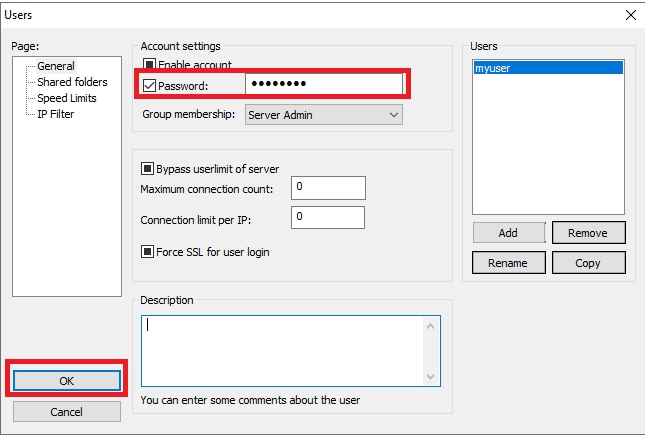Click the Maximum connection count field
This screenshot has width=645, height=435.
click(x=328, y=187)
